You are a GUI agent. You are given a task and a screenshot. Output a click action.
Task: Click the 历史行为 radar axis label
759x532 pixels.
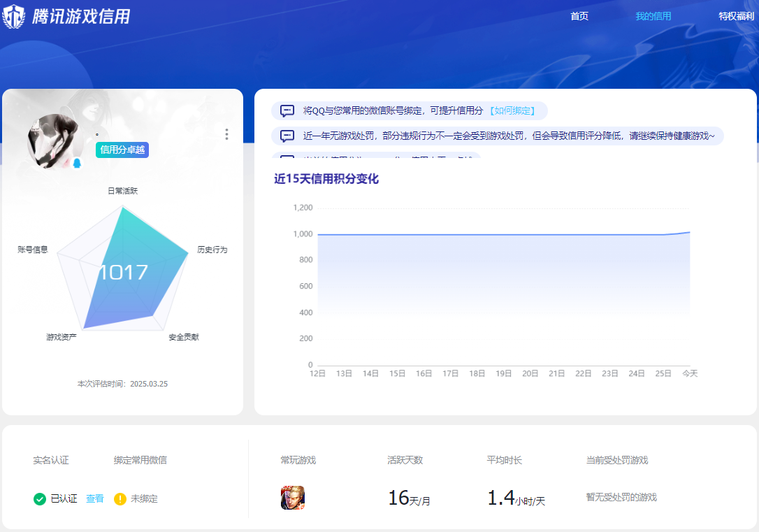(x=212, y=250)
